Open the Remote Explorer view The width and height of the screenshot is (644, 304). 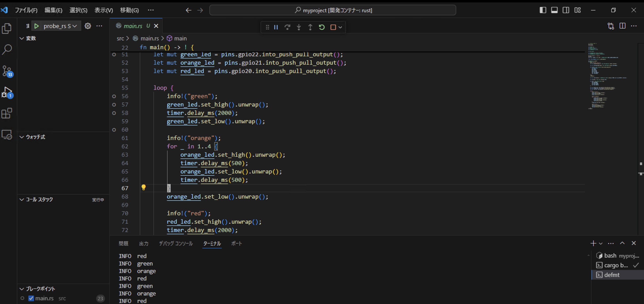click(7, 135)
